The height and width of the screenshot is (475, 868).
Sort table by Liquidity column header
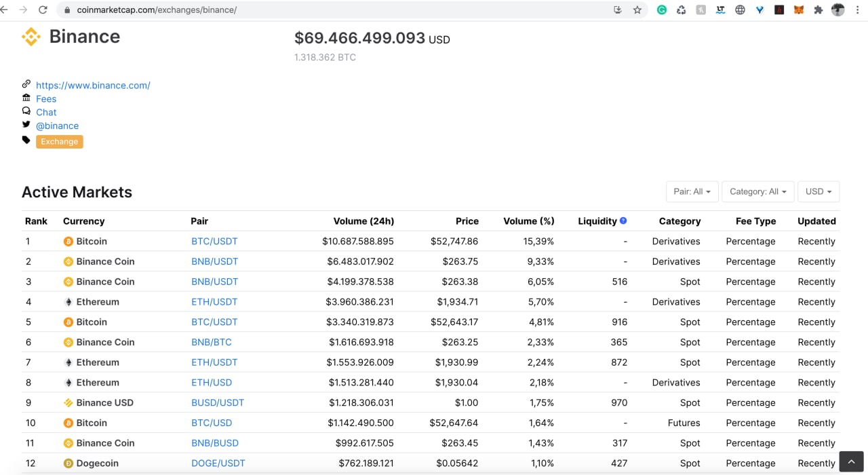tap(597, 221)
